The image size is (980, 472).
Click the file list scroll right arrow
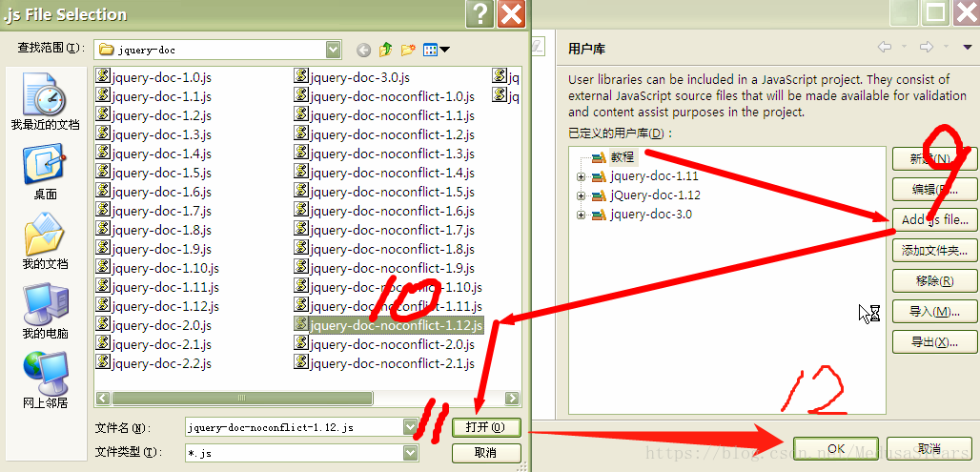pyautogui.click(x=512, y=399)
